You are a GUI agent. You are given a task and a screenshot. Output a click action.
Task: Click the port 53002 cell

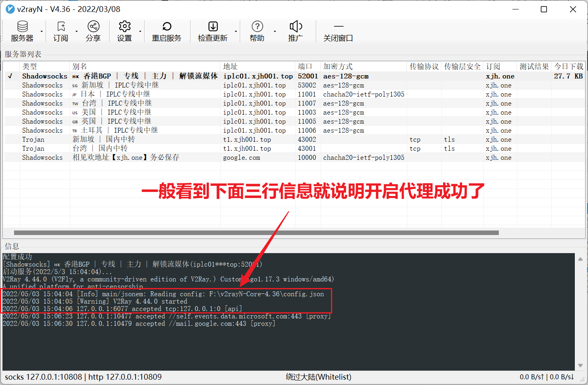point(307,85)
